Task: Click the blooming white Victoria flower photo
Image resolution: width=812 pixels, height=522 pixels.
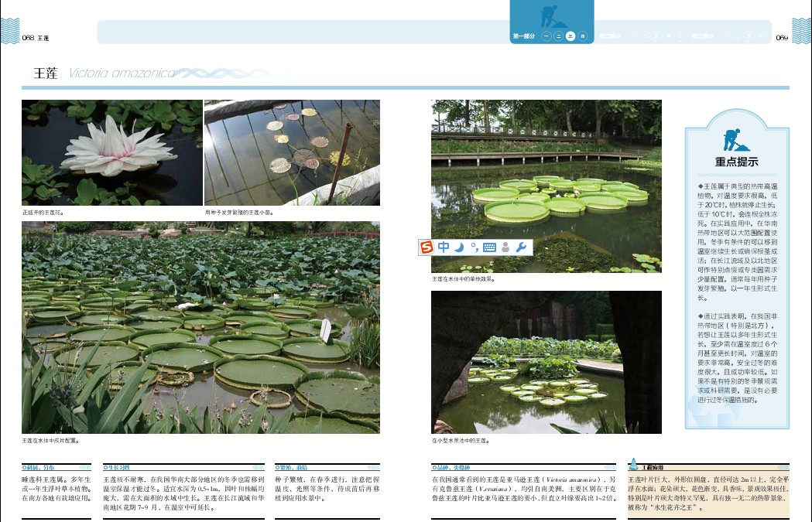Action: (x=111, y=152)
